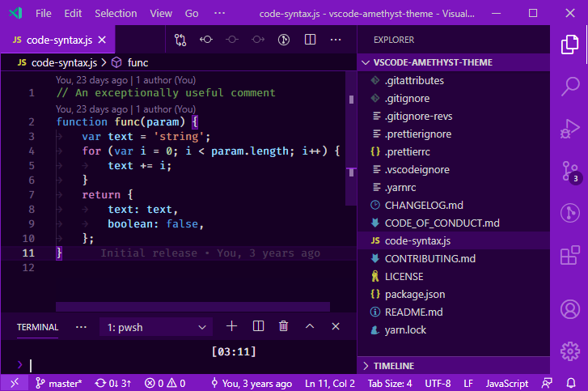
Task: Click the editor horizontal scrollbar
Action: pyautogui.click(x=192, y=307)
